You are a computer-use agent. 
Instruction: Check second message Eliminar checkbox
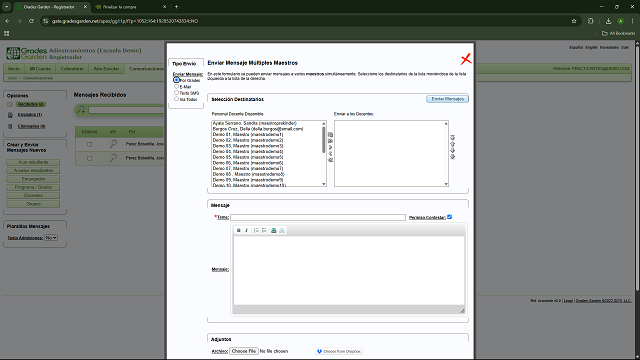tap(89, 158)
